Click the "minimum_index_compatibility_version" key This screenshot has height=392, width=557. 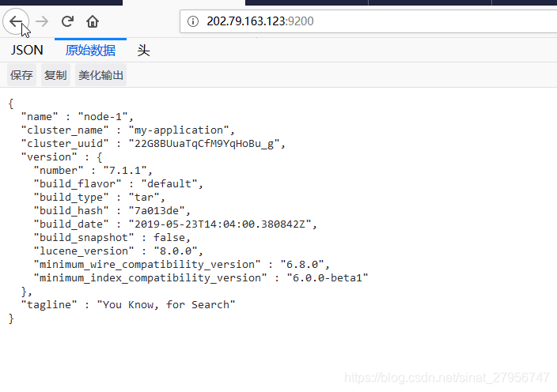150,278
